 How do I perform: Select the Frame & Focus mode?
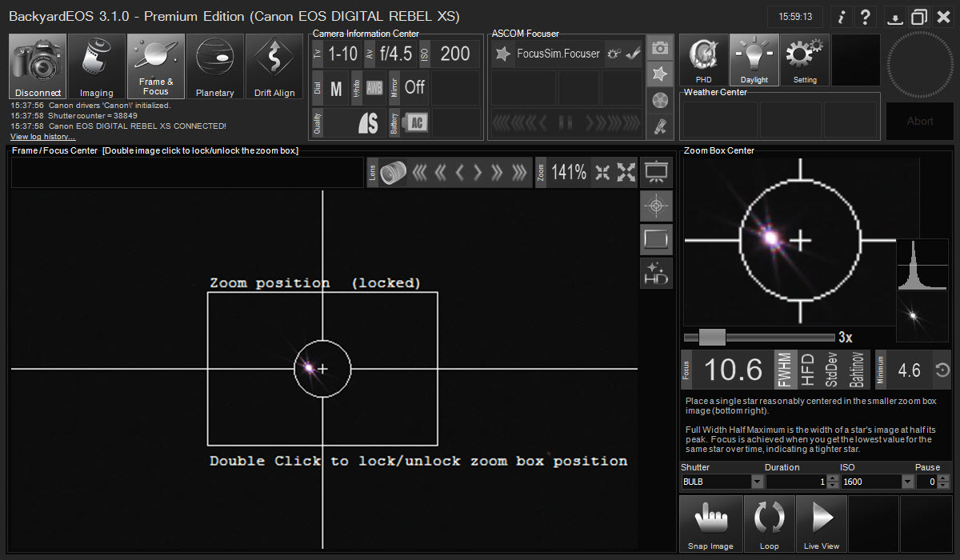pos(156,66)
